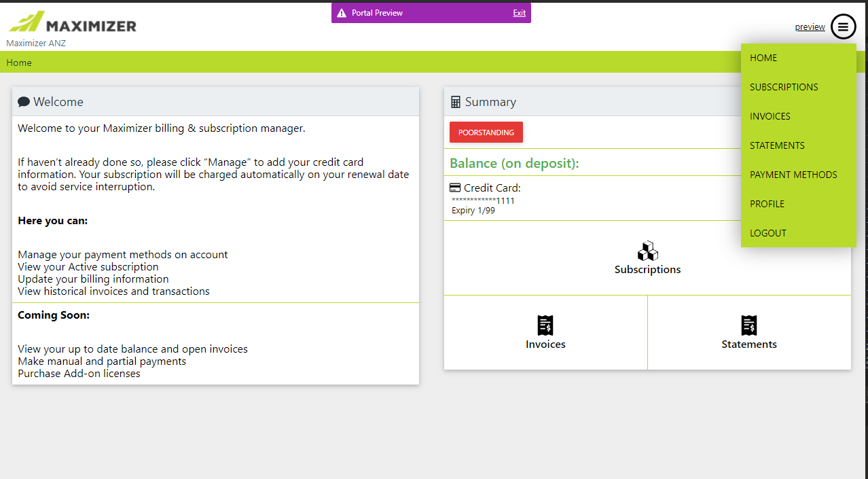This screenshot has height=479, width=868.
Task: Click the 'Portal Preview' banner label
Action: [377, 13]
